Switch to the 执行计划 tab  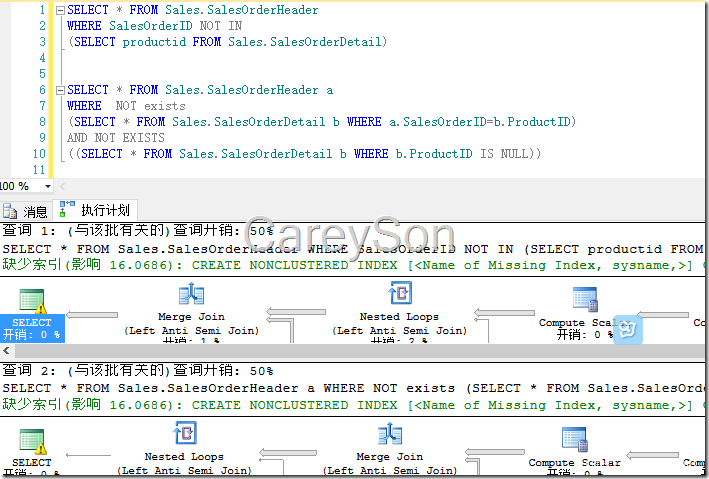coord(95,210)
